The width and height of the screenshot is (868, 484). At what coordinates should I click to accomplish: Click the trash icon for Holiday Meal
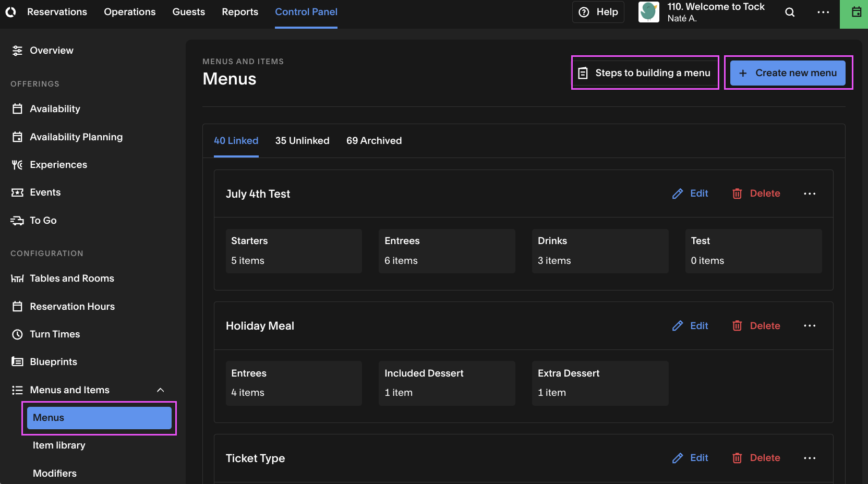[737, 326]
